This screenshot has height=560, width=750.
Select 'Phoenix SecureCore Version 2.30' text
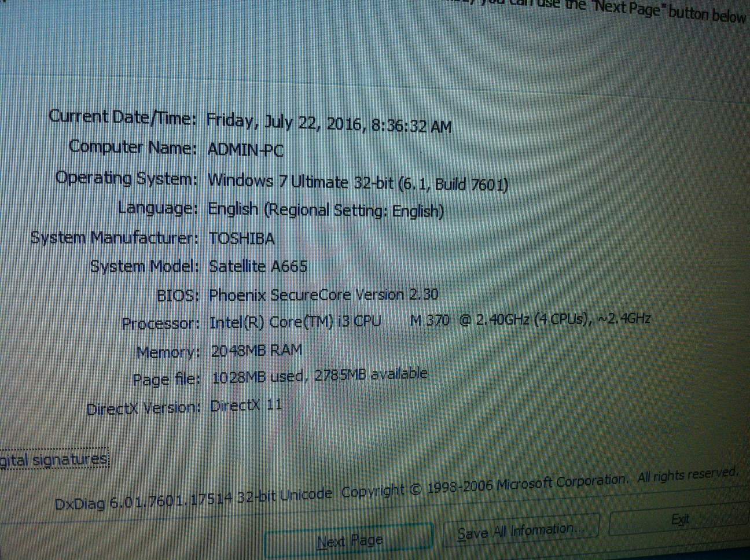[x=323, y=294]
